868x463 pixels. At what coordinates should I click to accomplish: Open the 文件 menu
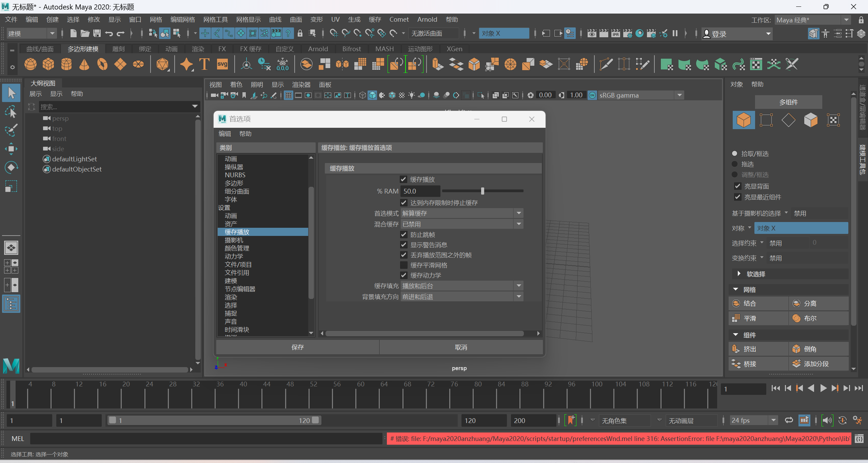coord(11,20)
